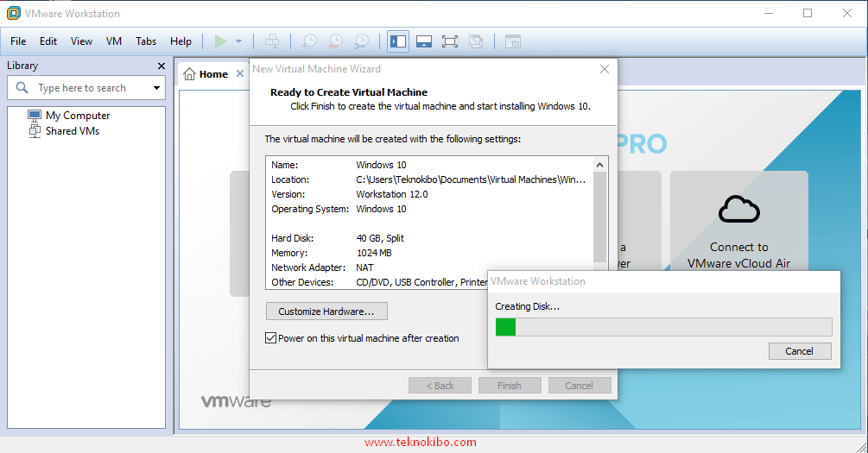Click the Creating Disk progress bar
The height and width of the screenshot is (453, 868).
[663, 327]
